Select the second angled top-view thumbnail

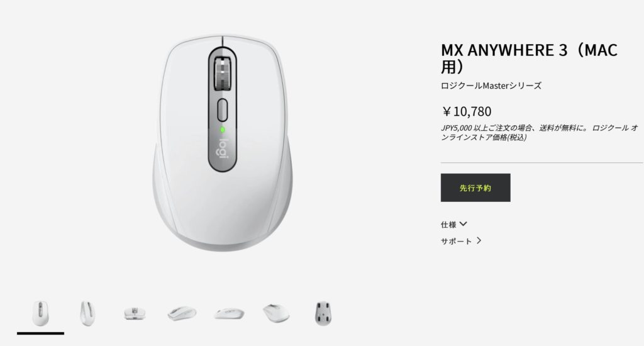pos(87,313)
